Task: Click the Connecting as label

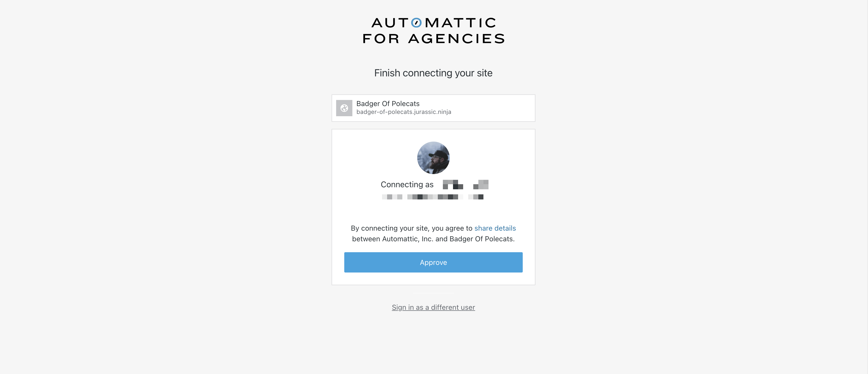Action: coord(407,184)
